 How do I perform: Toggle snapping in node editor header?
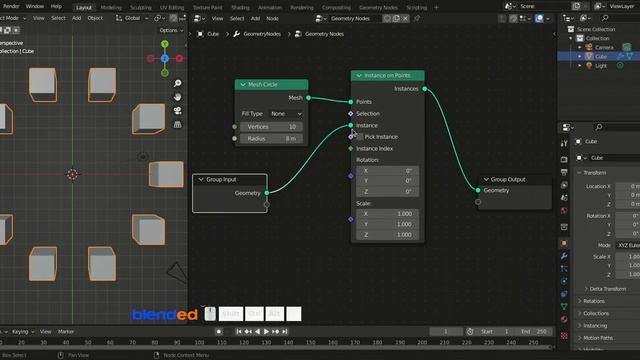tap(513, 18)
